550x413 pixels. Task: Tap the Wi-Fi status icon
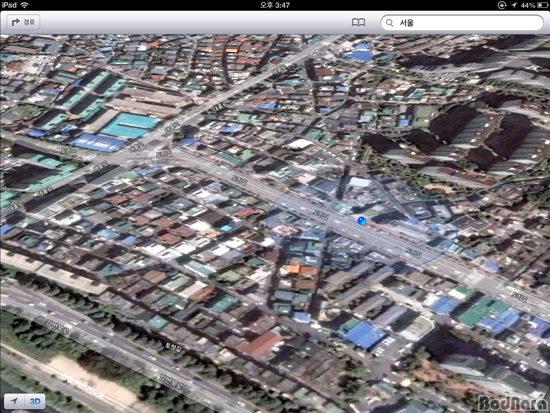click(x=24, y=5)
